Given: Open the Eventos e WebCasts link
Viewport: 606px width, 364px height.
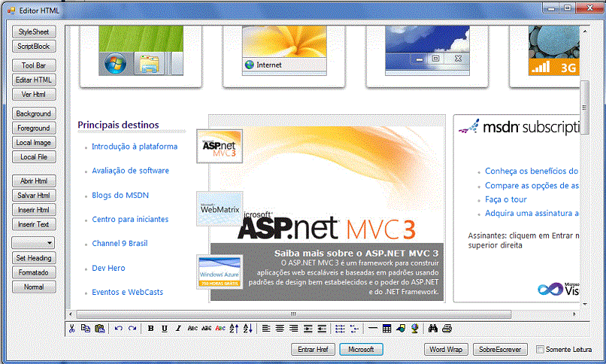Looking at the screenshot, I should (x=128, y=292).
